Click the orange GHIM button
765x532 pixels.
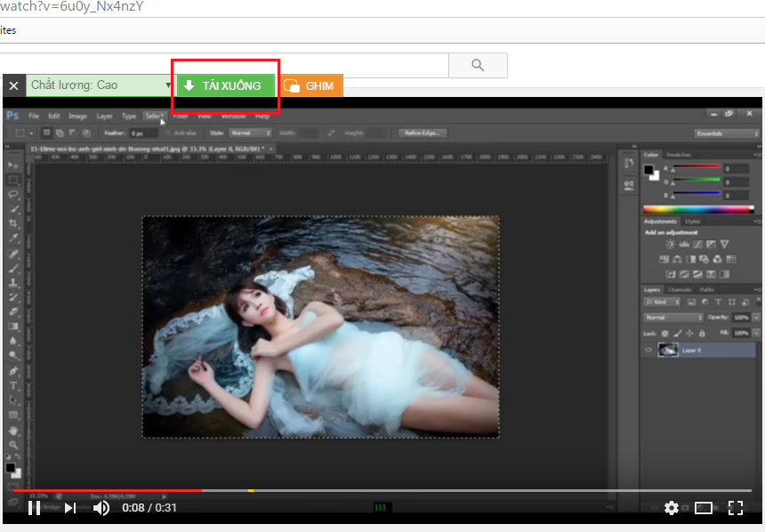311,86
